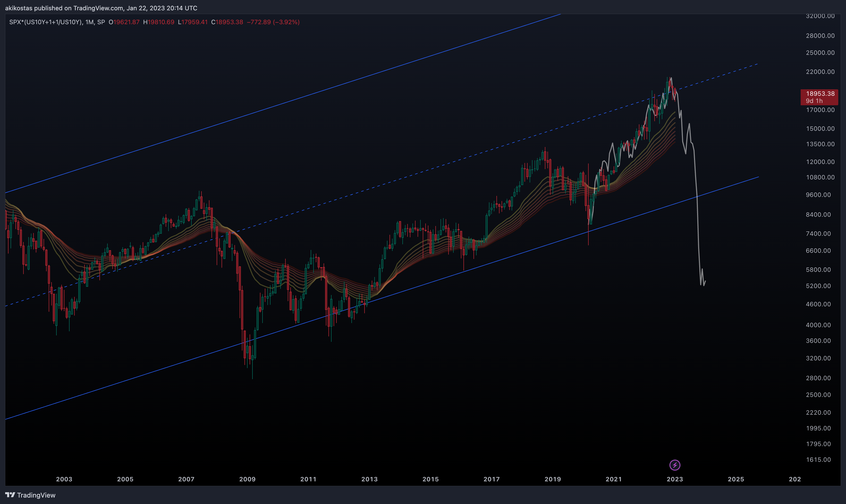Click the 2013 label on time axis
Screen dimensions: 846x504
click(369, 479)
